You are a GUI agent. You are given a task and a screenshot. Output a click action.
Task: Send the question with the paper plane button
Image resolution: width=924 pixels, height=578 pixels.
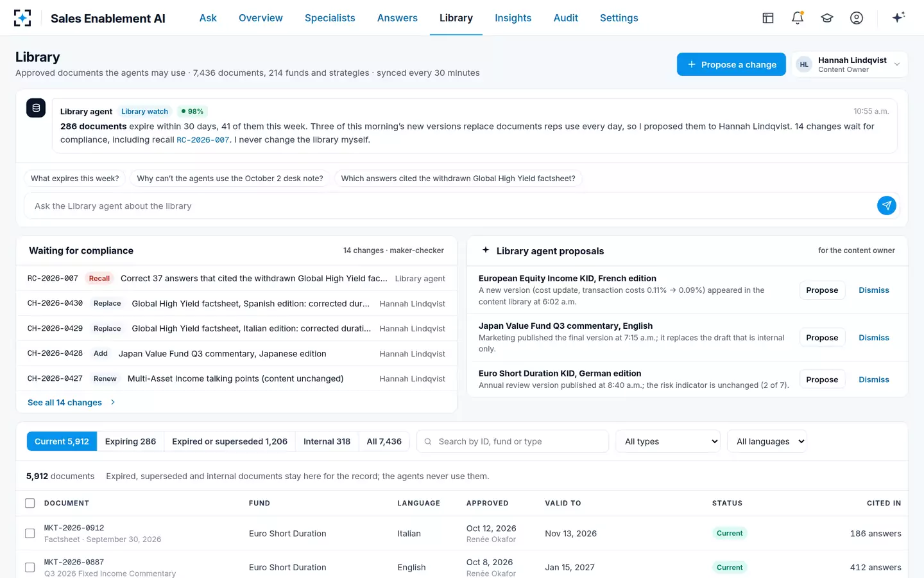click(x=887, y=206)
